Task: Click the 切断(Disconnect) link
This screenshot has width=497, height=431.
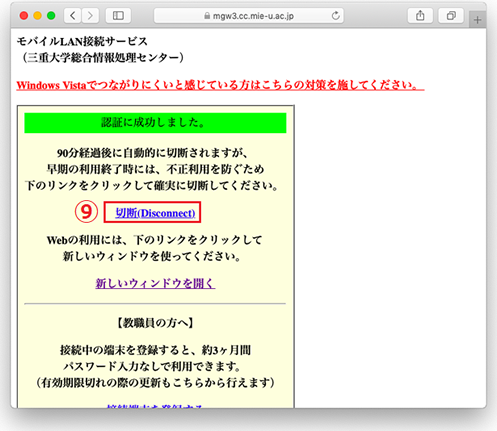Action: 155,213
